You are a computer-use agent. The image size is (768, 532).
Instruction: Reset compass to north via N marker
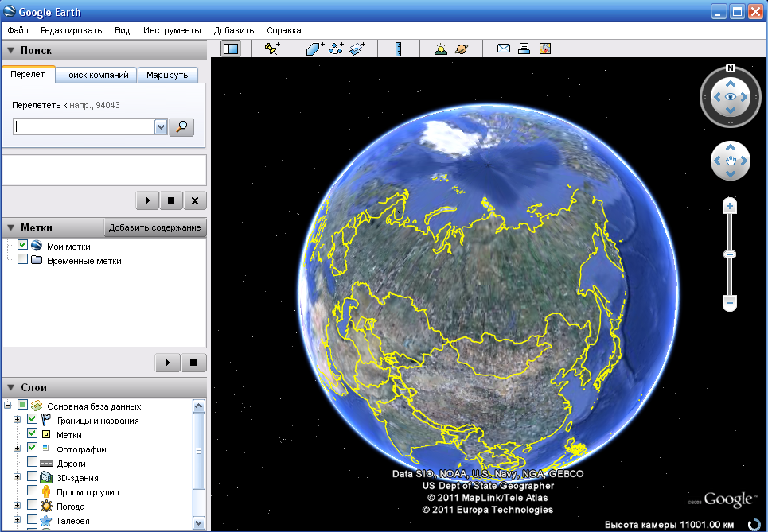pyautogui.click(x=731, y=68)
